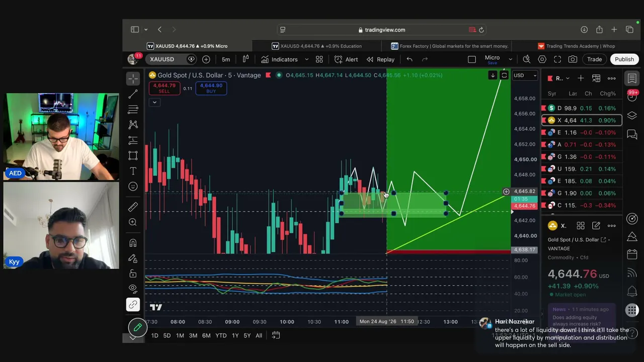Viewport: 644px width, 362px height.
Task: Select the text annotation tool
Action: click(x=133, y=171)
